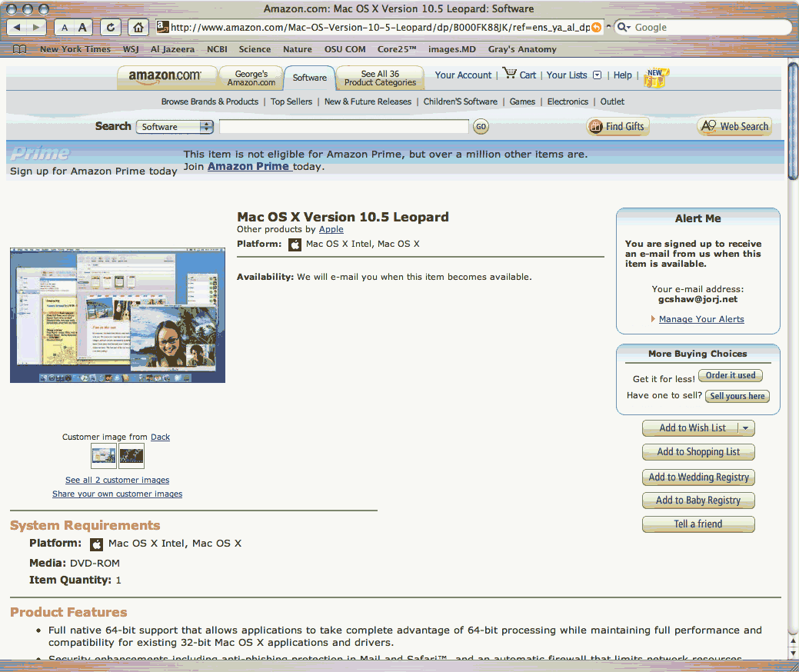Click the Google search magnifier icon

point(623,27)
